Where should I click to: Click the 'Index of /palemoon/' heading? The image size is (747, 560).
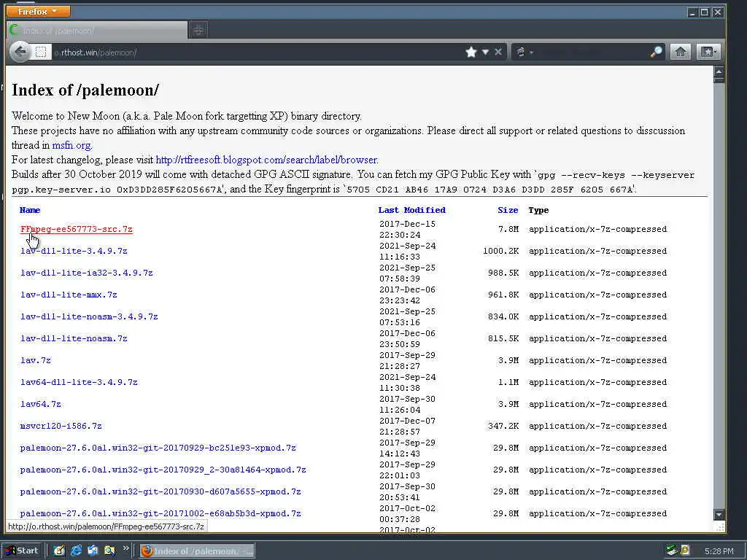click(x=85, y=90)
